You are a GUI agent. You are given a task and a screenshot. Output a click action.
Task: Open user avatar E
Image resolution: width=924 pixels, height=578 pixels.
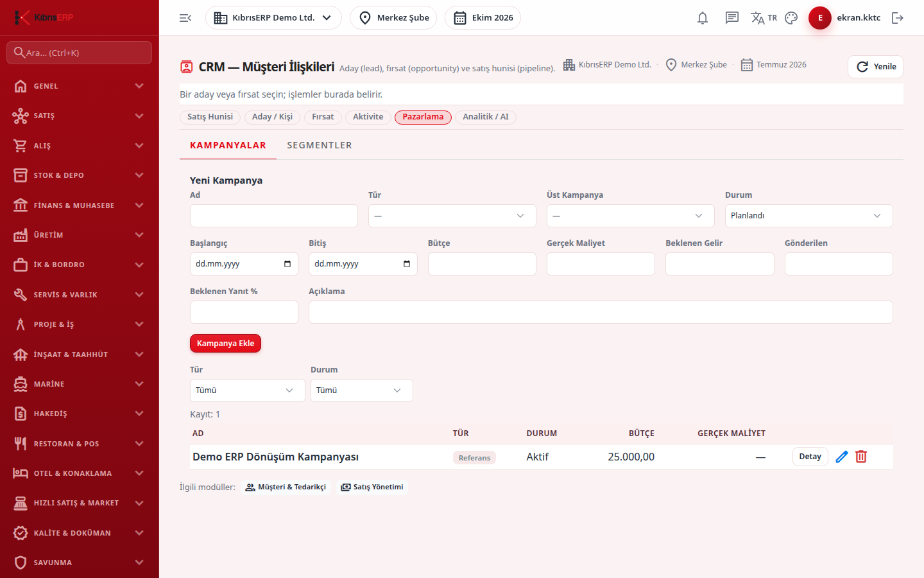coord(820,18)
